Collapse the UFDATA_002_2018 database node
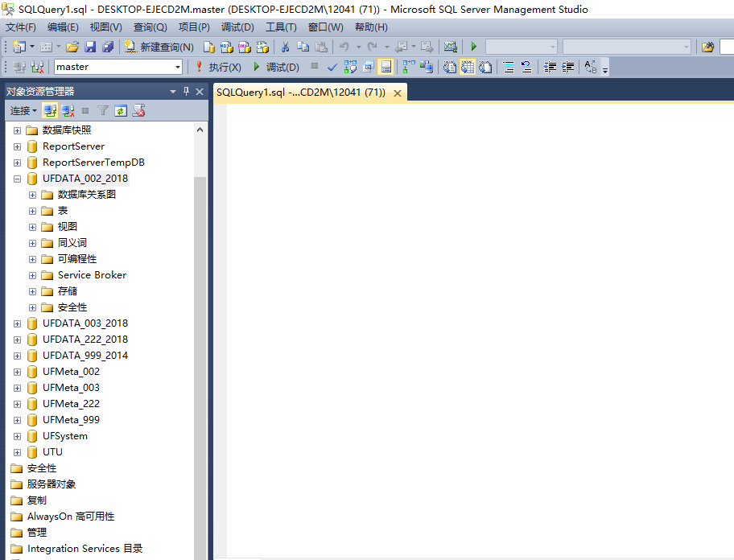 click(18, 179)
